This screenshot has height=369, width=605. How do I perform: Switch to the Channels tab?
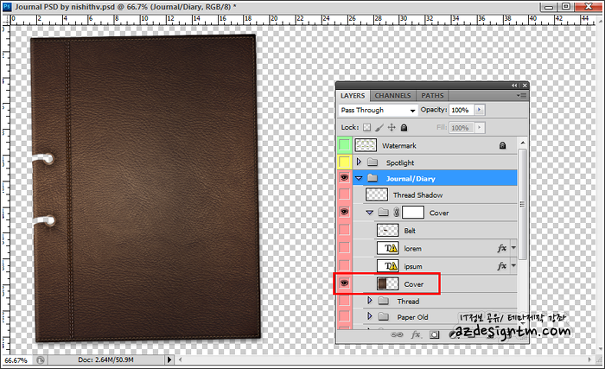(392, 95)
